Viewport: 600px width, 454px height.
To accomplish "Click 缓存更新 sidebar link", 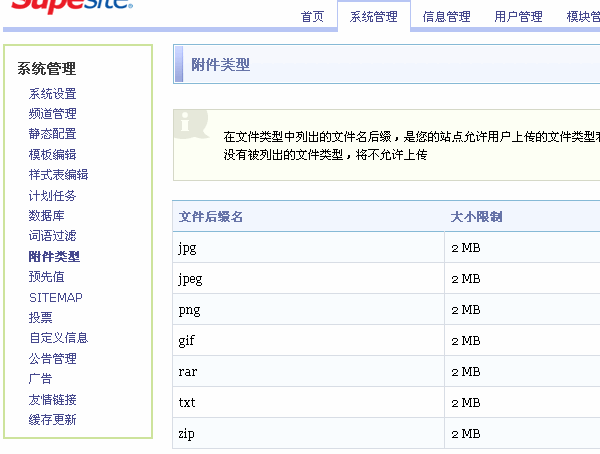I will click(x=52, y=420).
